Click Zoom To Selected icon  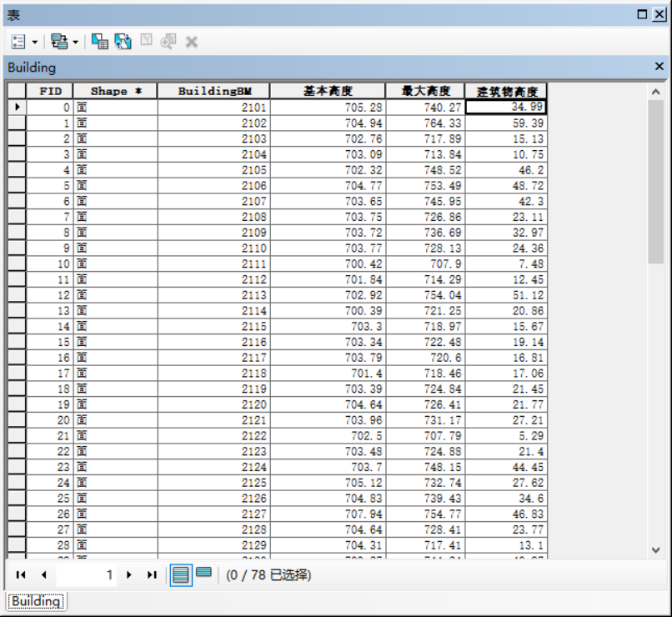pyautogui.click(x=168, y=42)
